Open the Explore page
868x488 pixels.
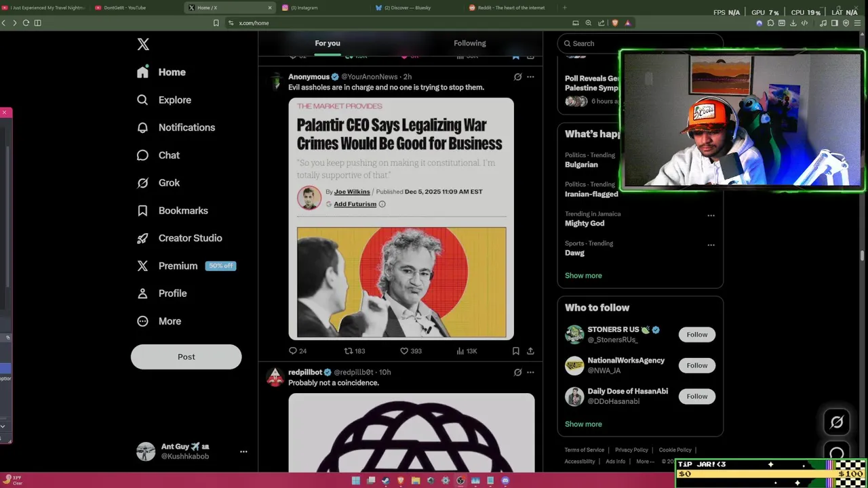pos(163,100)
